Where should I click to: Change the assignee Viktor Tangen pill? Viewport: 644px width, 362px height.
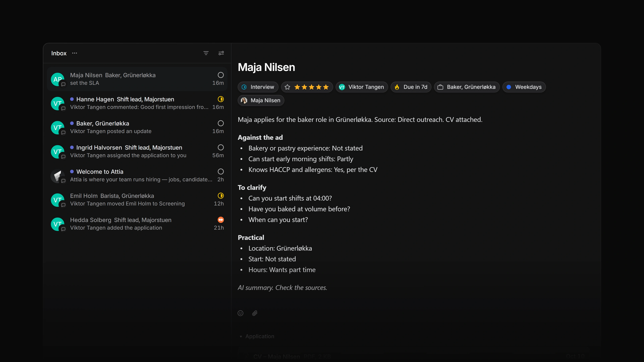pyautogui.click(x=362, y=87)
